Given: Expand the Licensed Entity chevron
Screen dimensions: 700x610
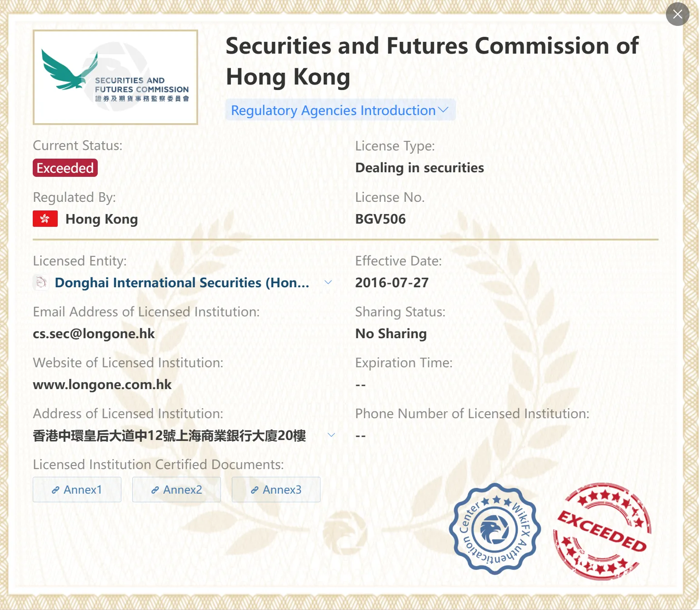Looking at the screenshot, I should coord(328,282).
